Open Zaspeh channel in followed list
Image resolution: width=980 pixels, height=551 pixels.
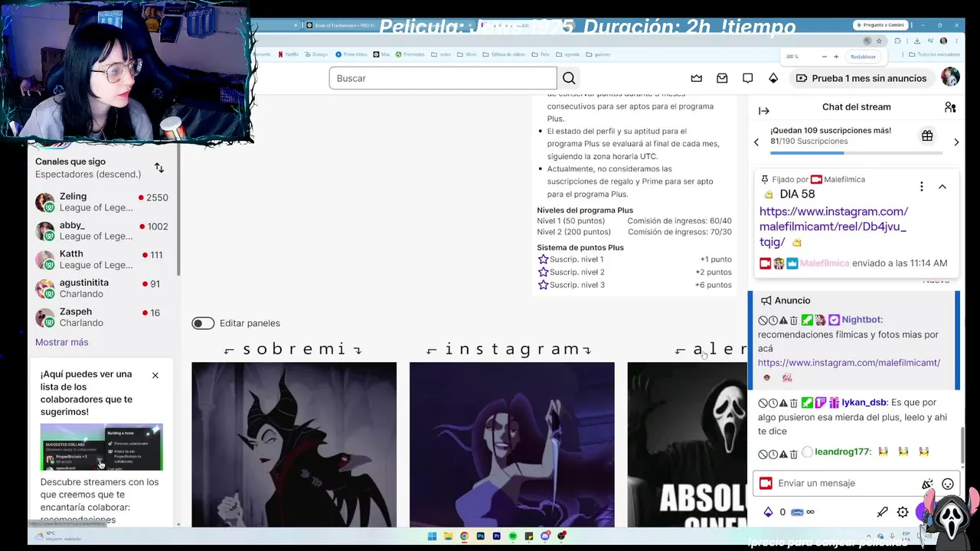[x=103, y=317]
